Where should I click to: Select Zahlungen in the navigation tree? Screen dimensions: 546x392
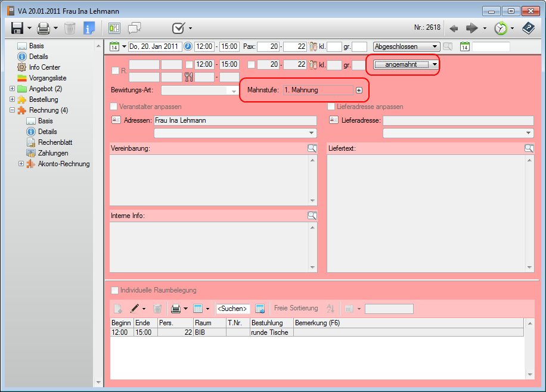click(x=52, y=153)
